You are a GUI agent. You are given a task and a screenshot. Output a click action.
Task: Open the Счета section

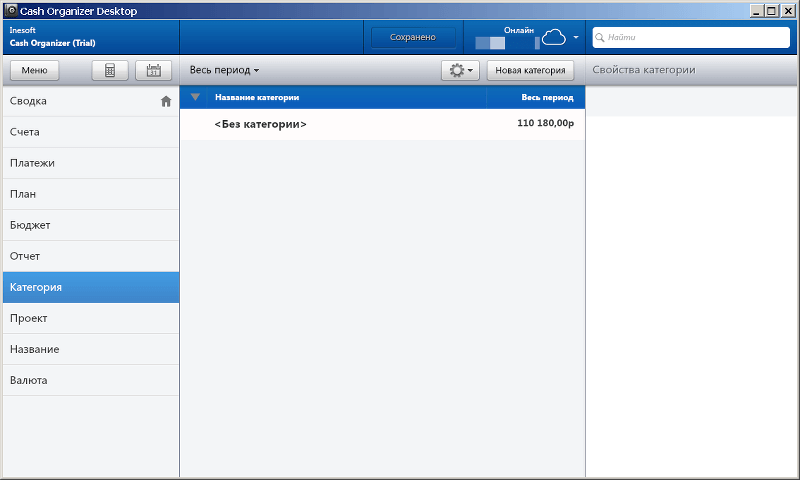pyautogui.click(x=91, y=132)
